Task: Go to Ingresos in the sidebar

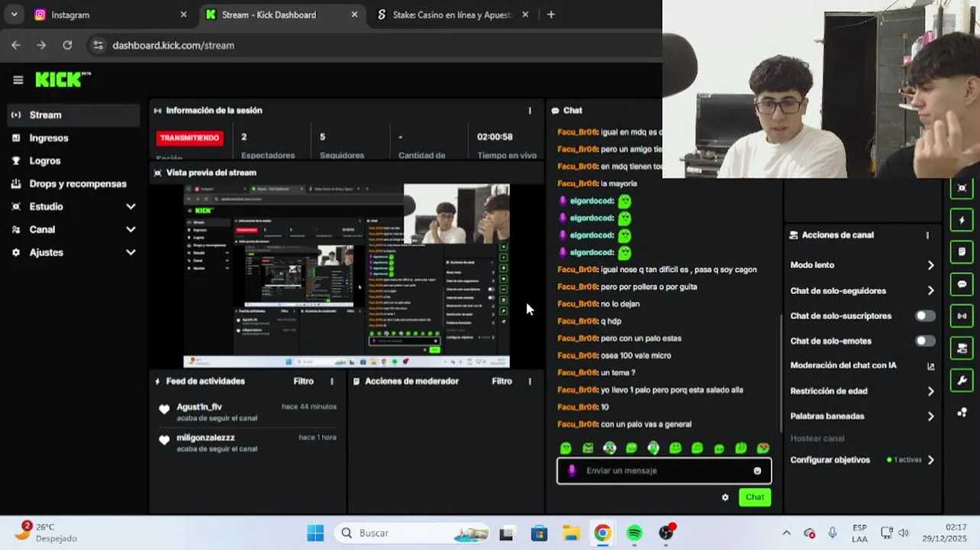Action: [73, 137]
